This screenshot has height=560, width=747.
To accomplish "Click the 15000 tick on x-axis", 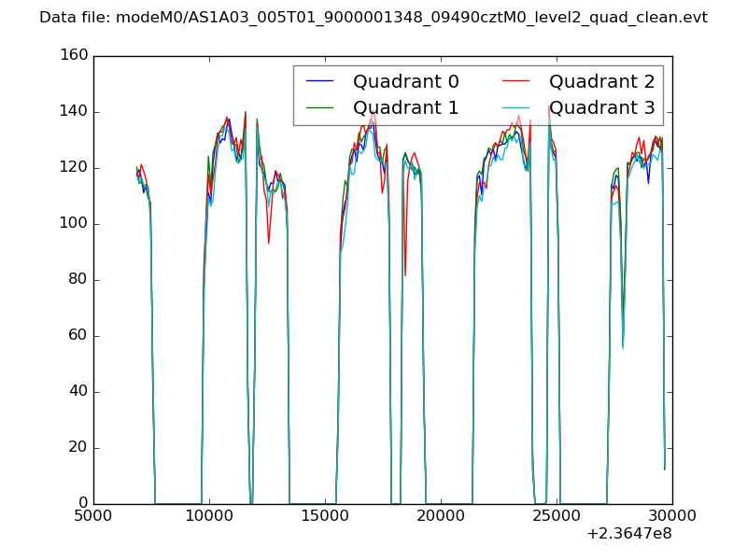I will [325, 516].
